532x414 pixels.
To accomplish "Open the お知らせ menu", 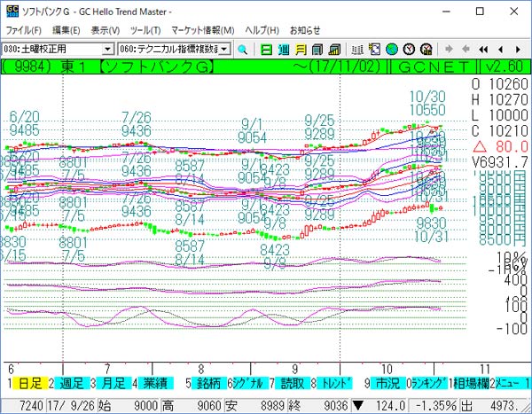I will pyautogui.click(x=305, y=30).
